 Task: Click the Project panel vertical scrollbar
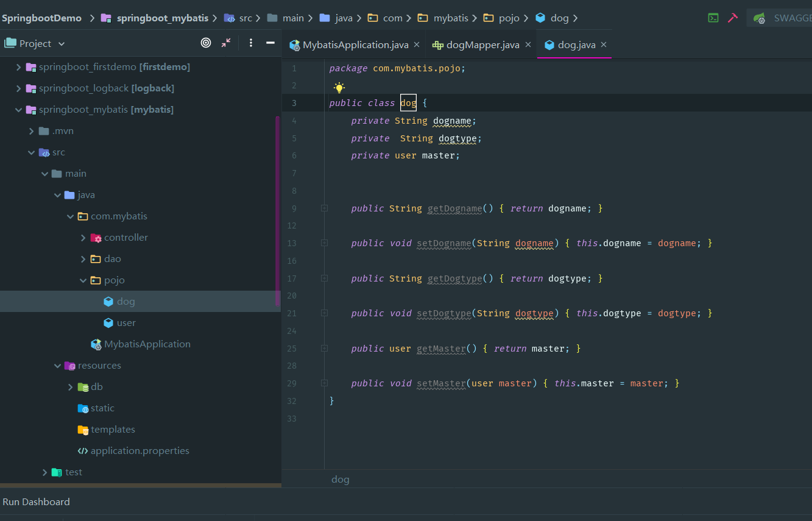click(x=278, y=210)
